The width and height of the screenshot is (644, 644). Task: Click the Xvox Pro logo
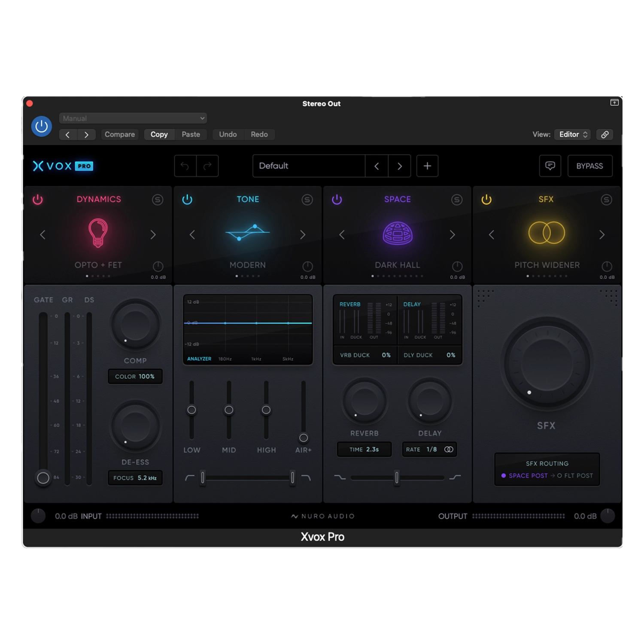pyautogui.click(x=62, y=166)
